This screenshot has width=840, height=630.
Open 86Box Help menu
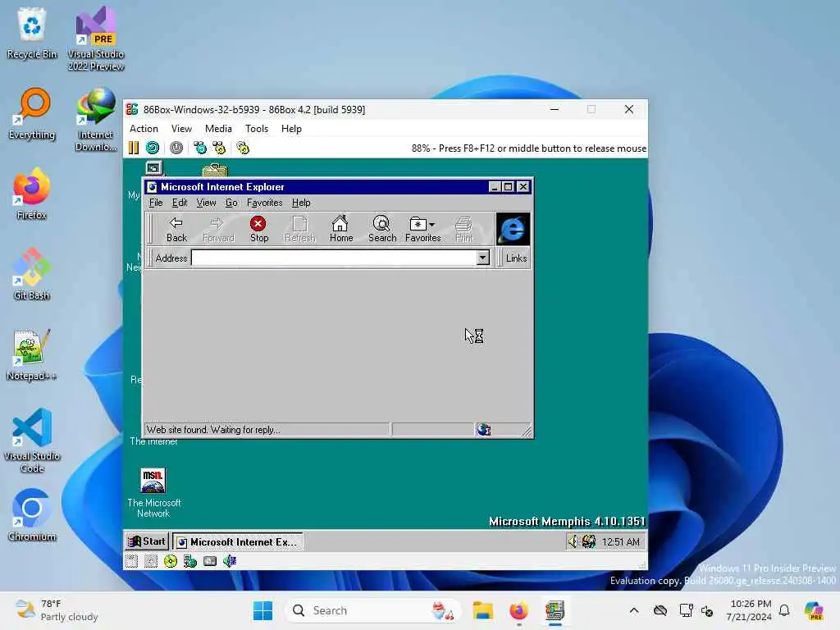pyautogui.click(x=291, y=129)
